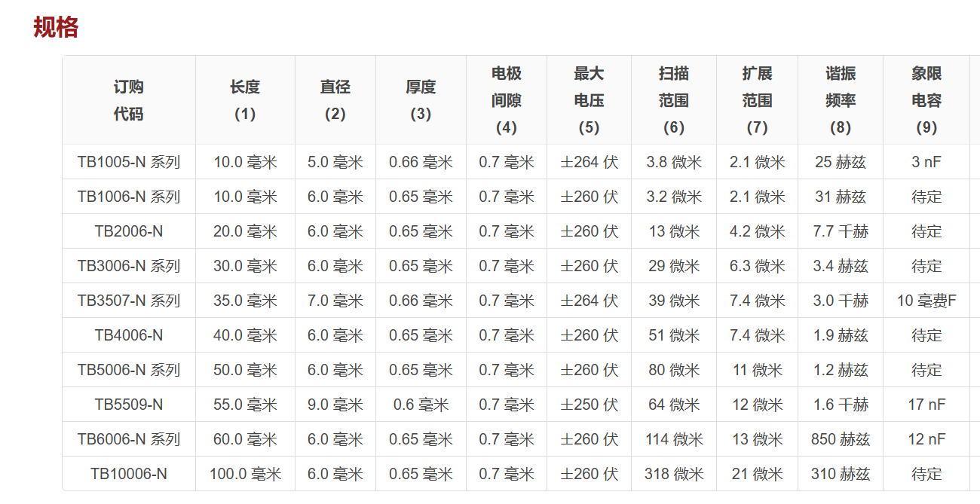
Task: Click the 规格 section heading
Action: (x=56, y=27)
